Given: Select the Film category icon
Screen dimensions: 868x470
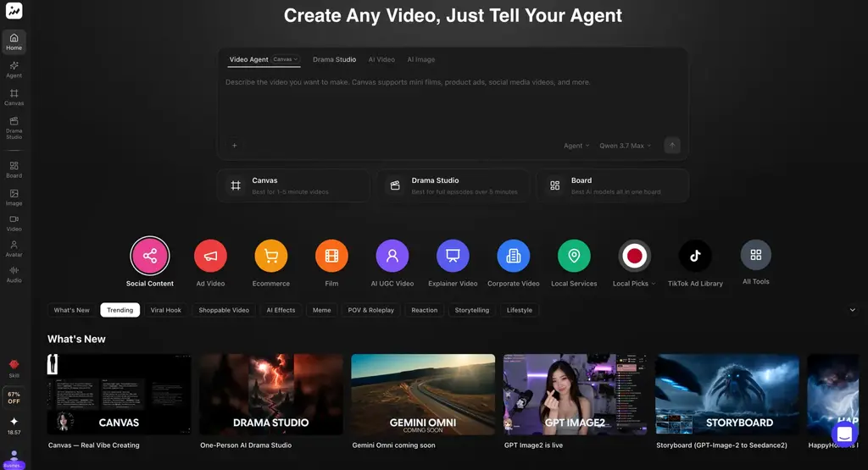Looking at the screenshot, I should point(331,256).
